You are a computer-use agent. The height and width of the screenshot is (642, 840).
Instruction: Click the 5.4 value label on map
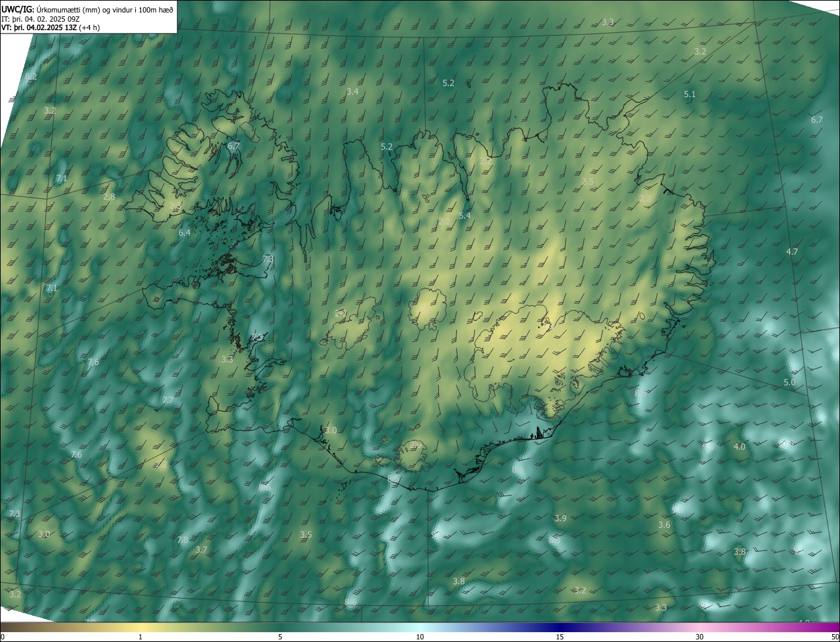[x=465, y=216]
